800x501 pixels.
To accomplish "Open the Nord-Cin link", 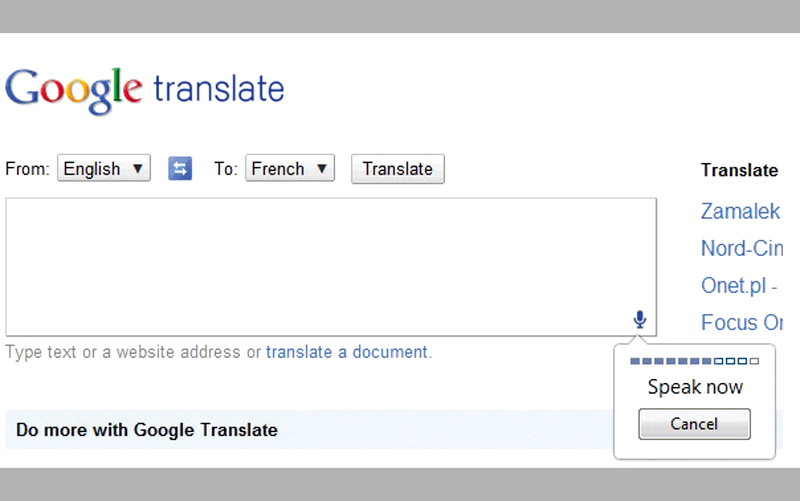I will coord(741,248).
